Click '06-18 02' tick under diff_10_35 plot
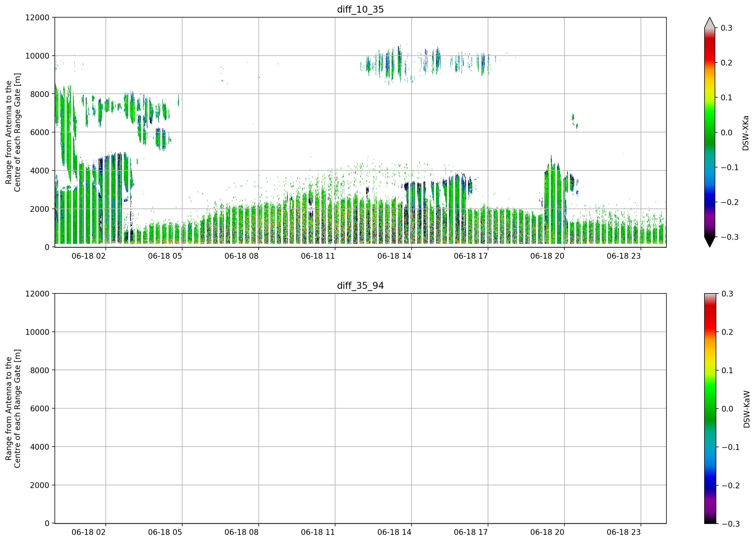756x542 pixels. point(89,256)
